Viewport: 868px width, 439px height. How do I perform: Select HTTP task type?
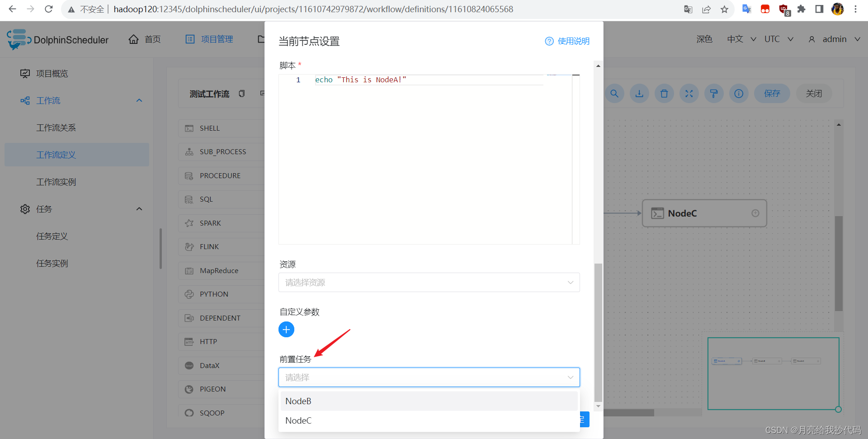(222, 342)
